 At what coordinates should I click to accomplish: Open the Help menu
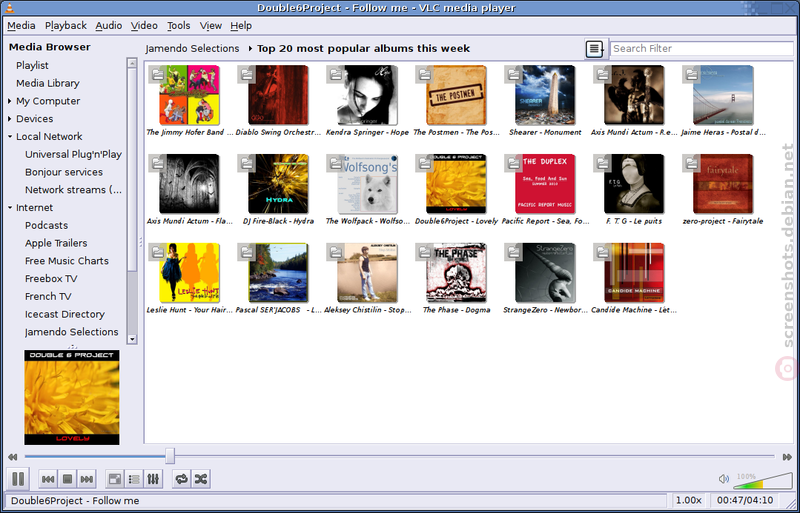(241, 26)
